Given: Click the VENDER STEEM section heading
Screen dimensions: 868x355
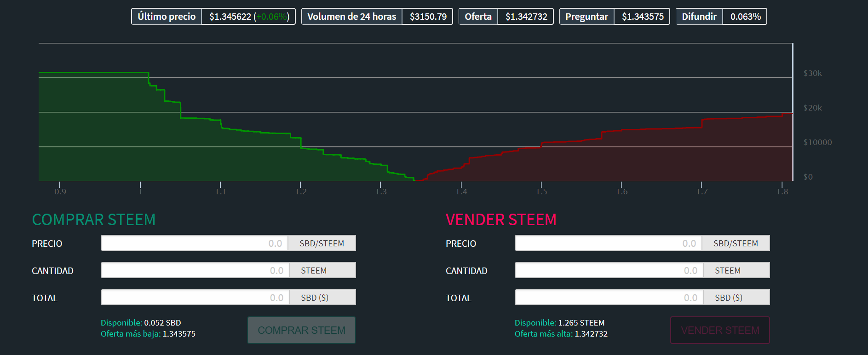Looking at the screenshot, I should pos(501,220).
